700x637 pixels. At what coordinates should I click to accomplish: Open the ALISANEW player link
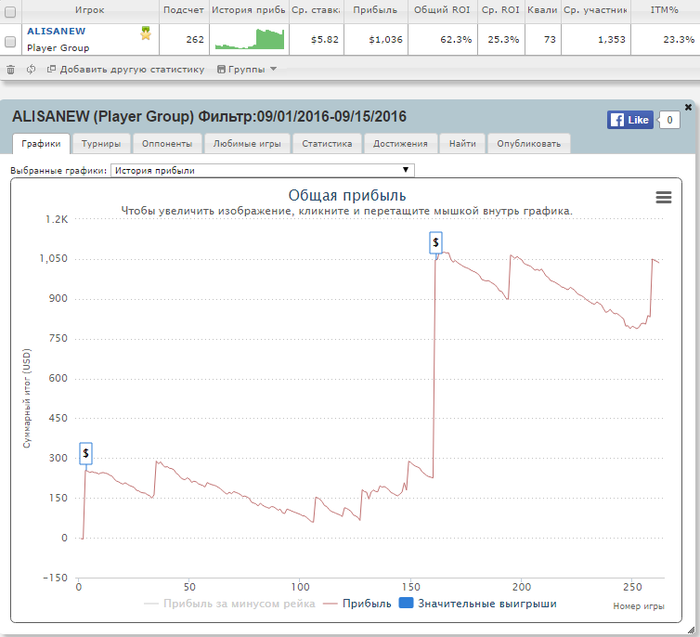coord(56,31)
